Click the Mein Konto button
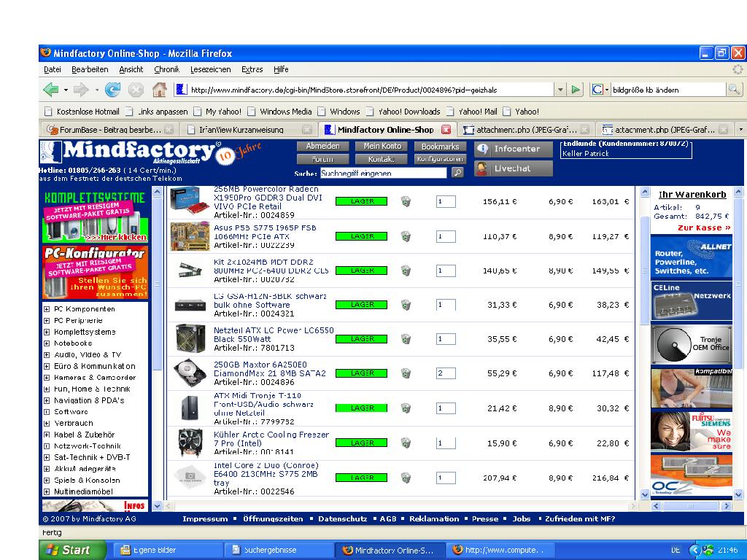The width and height of the screenshot is (747, 560). [x=382, y=146]
